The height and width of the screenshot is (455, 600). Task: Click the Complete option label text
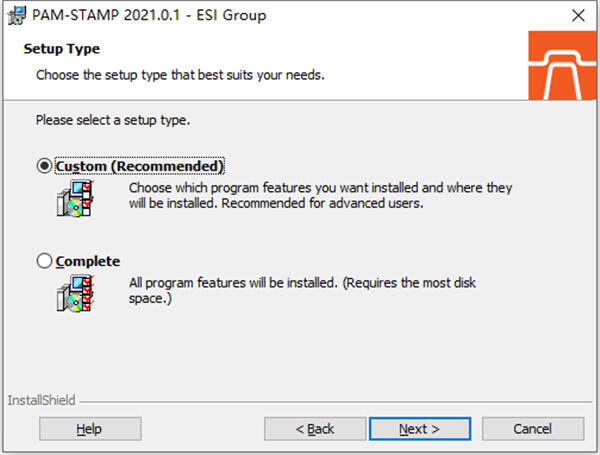(88, 261)
